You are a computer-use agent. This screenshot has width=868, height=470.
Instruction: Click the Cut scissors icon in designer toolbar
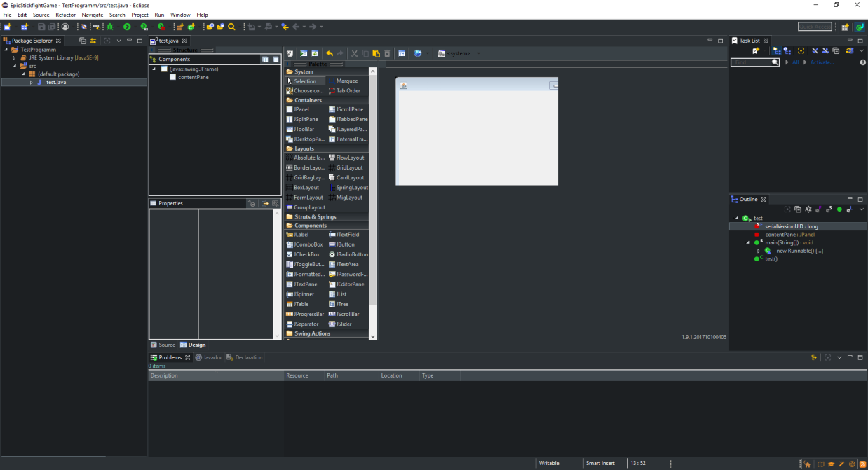[354, 53]
